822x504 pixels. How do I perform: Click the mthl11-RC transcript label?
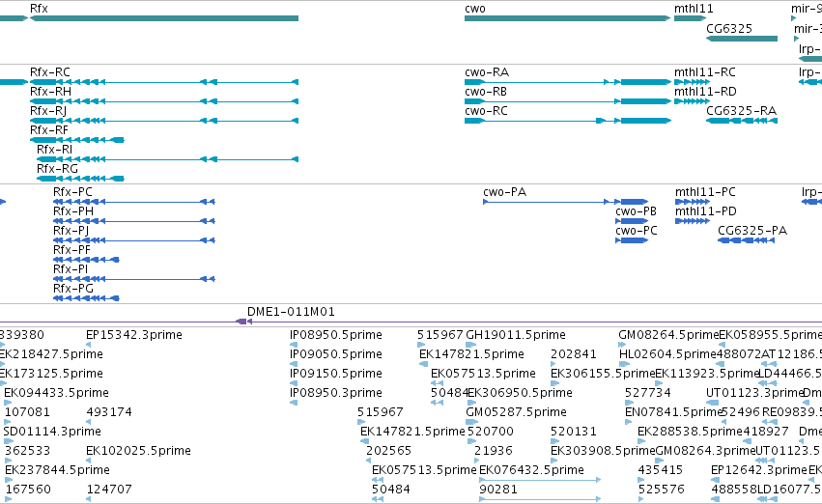tap(704, 71)
